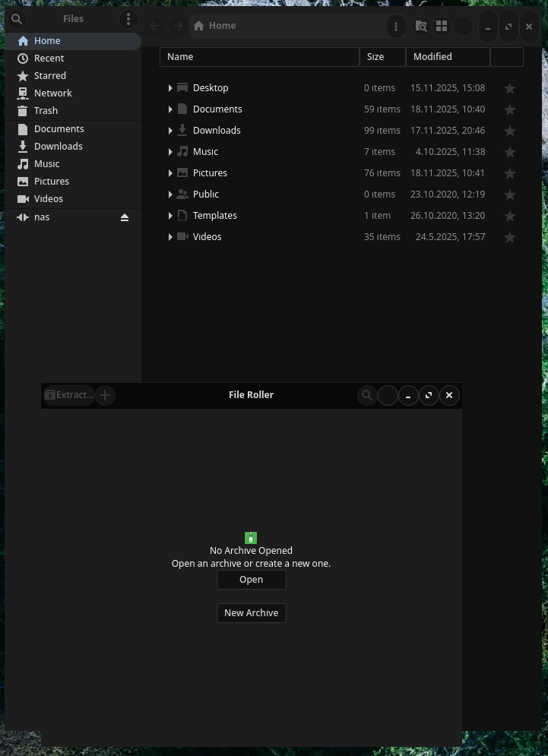Star the Documents folder
Image resolution: width=548 pixels, height=756 pixels.
[510, 109]
